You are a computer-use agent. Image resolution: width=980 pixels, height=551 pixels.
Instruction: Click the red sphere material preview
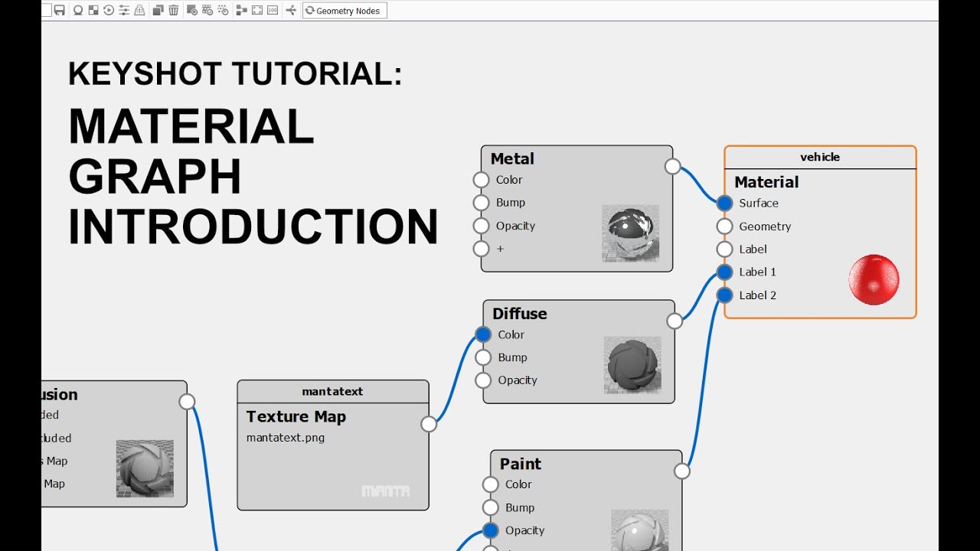tap(874, 280)
